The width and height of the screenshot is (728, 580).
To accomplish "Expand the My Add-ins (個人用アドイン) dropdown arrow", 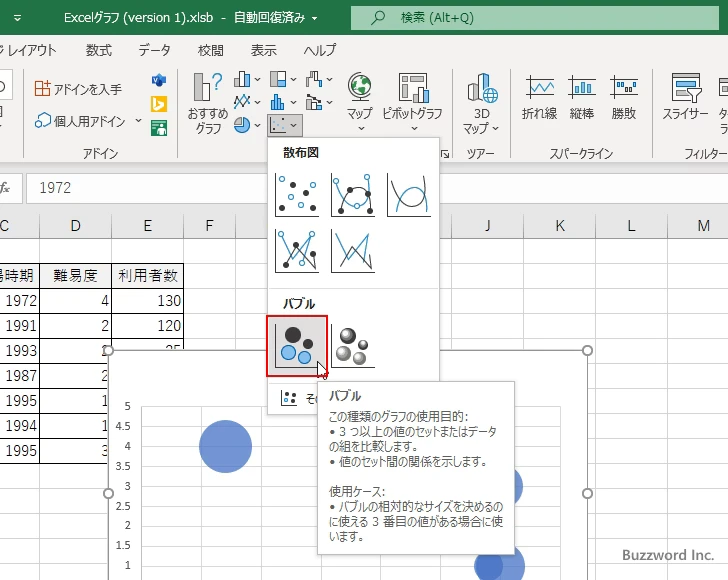I will tap(138, 121).
